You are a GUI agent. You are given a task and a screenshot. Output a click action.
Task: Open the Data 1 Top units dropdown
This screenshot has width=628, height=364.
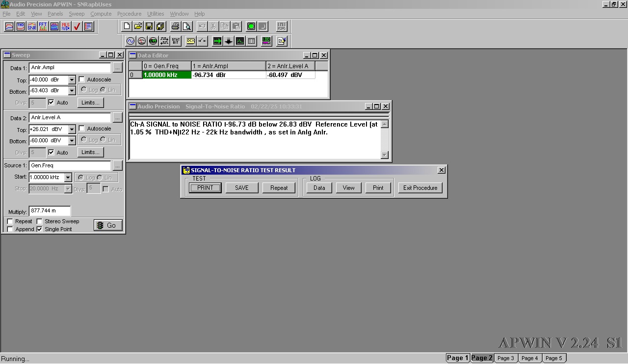(x=72, y=80)
